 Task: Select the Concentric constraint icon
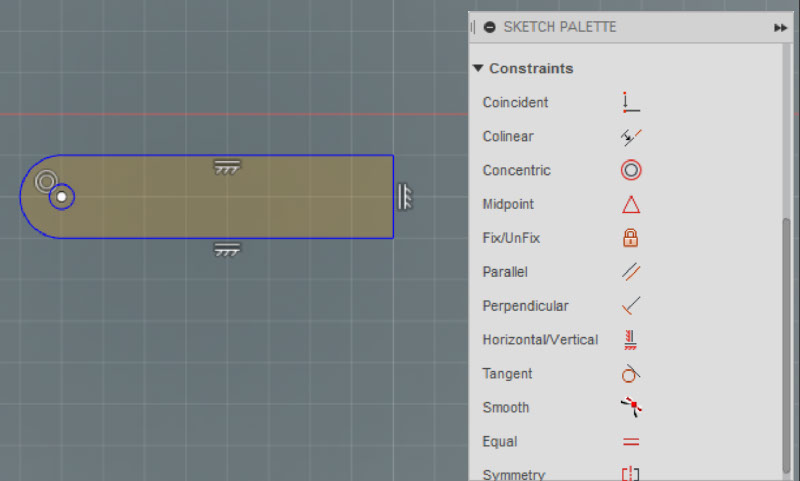pos(631,170)
